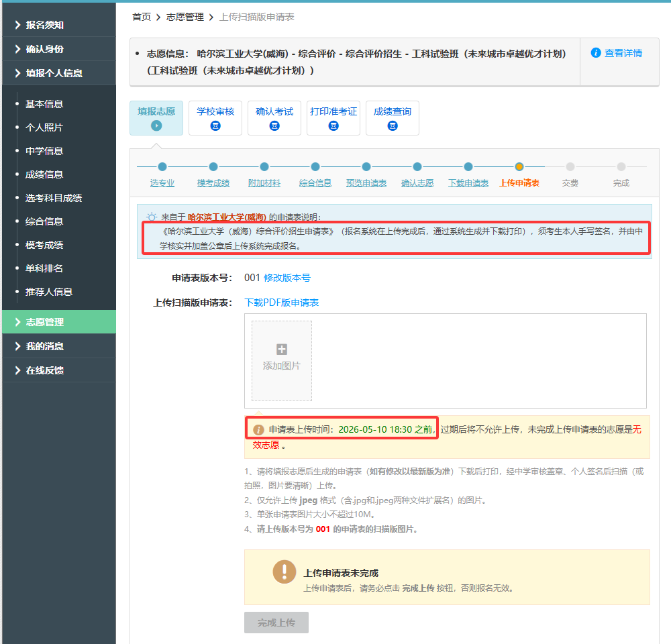Click the 001 version number value
Viewport: 671px width, 644px height.
coord(252,278)
